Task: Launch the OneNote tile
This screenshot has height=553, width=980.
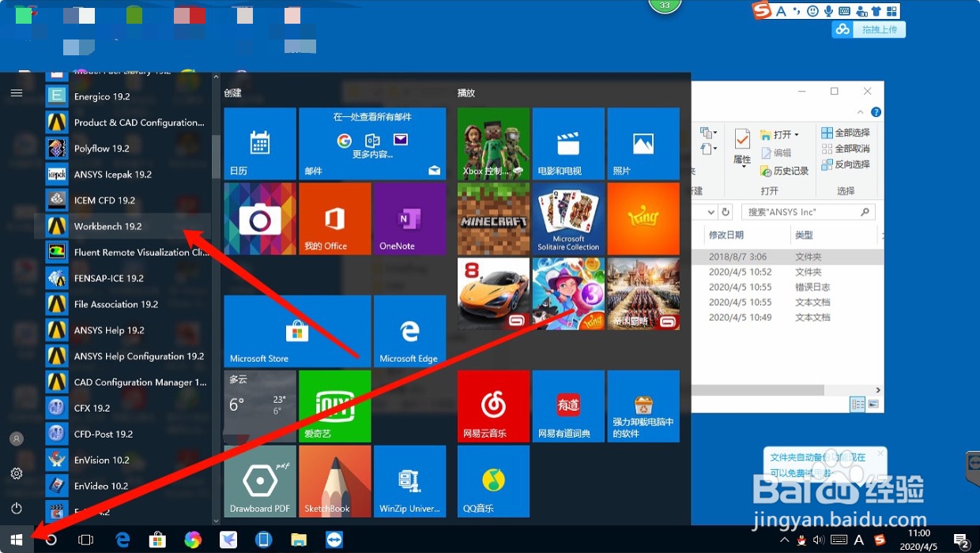Action: click(x=409, y=219)
